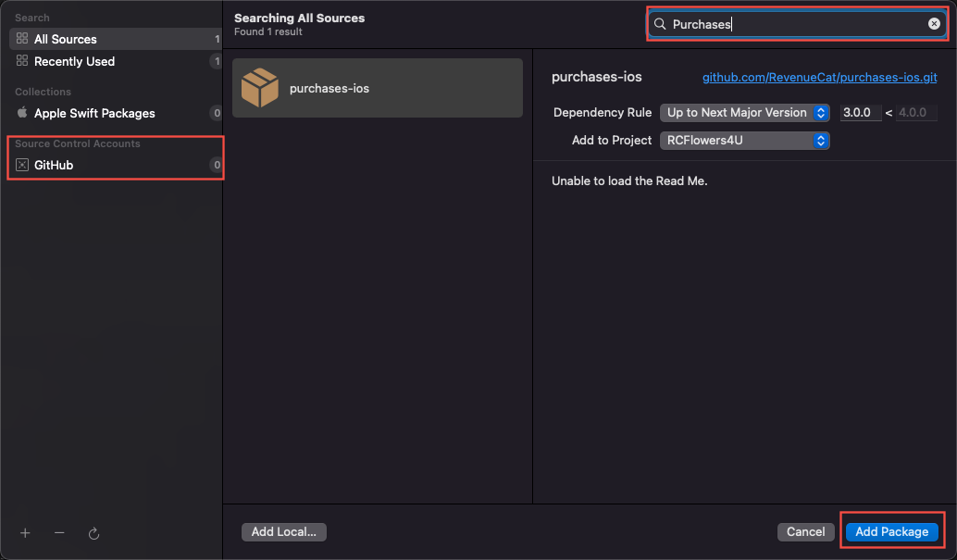Select All Sources in sidebar

point(116,39)
